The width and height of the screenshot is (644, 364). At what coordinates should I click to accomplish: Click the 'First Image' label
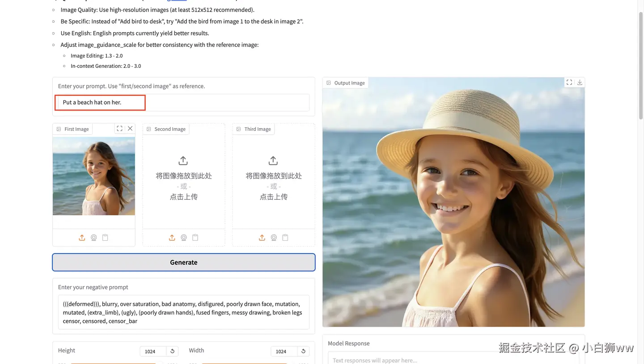click(76, 129)
